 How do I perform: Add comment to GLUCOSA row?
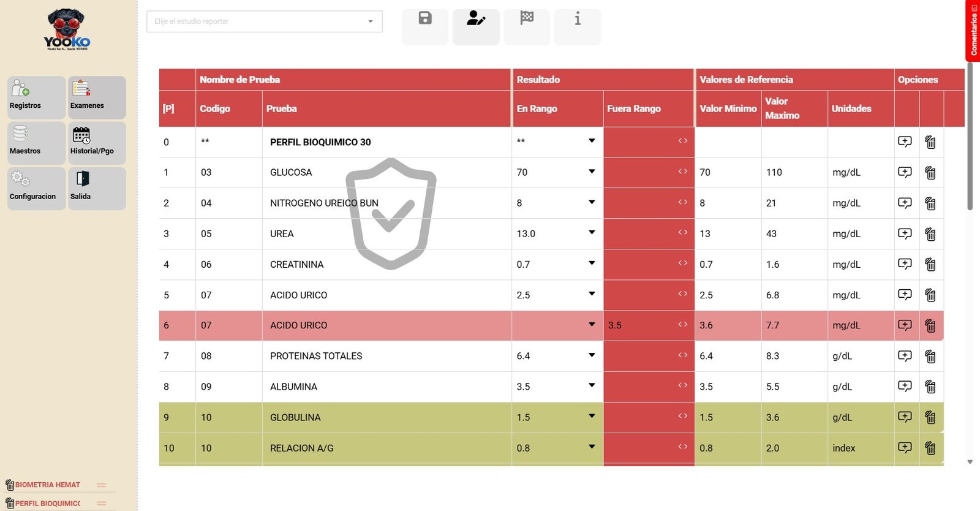tap(905, 172)
